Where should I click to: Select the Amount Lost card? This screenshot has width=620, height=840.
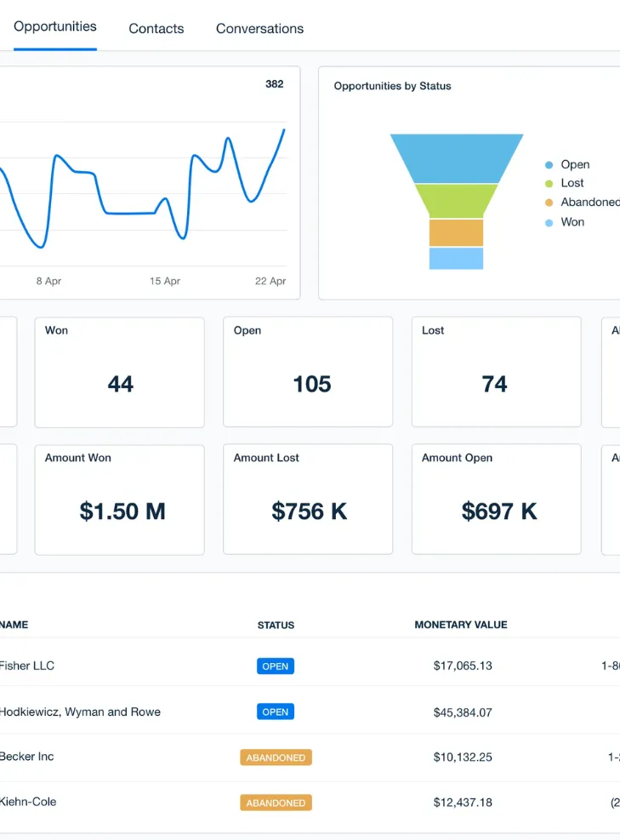[x=308, y=500]
